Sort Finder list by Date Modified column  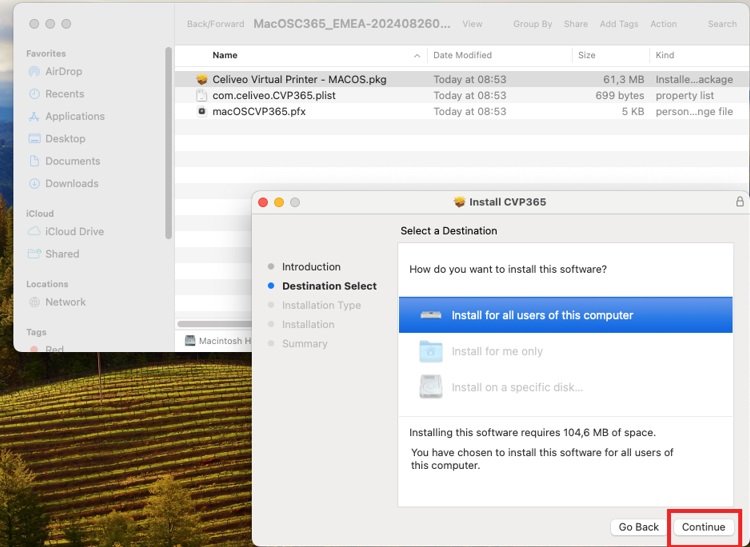point(462,55)
